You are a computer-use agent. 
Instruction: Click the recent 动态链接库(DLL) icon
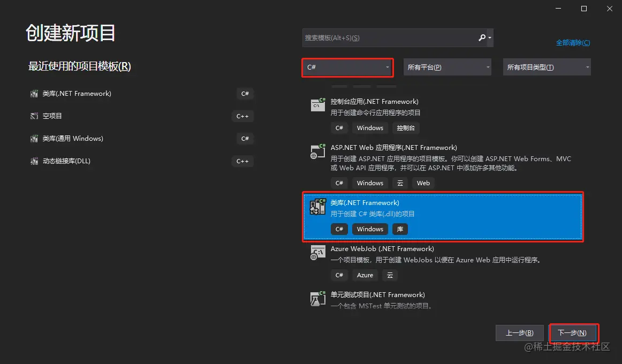[34, 161]
